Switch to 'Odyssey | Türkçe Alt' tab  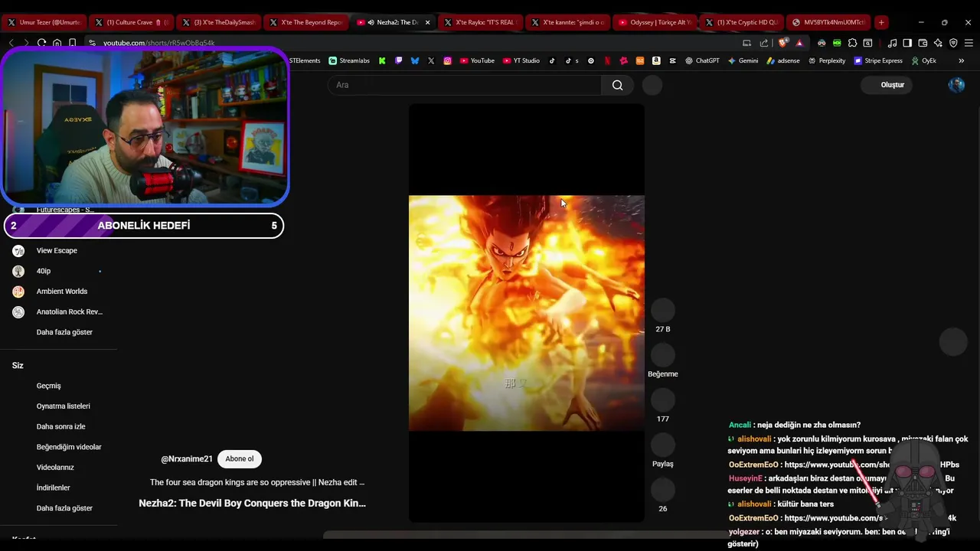[x=655, y=22]
